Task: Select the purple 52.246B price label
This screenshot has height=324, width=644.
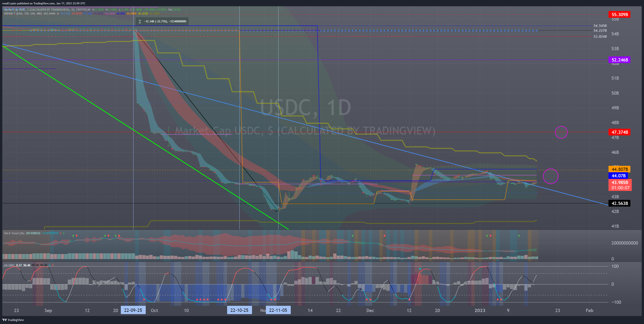Action: pos(619,60)
